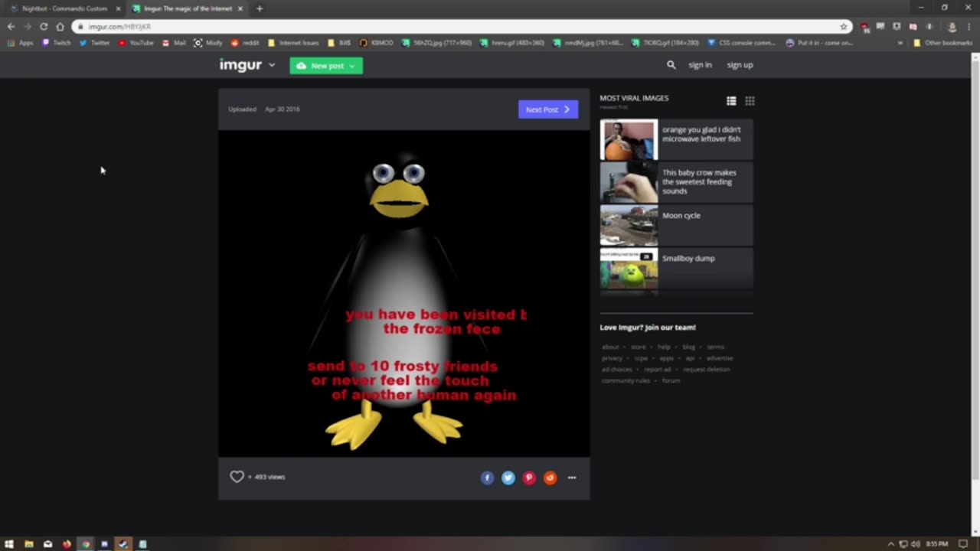Go to the Next Post
980x551 pixels.
click(548, 109)
